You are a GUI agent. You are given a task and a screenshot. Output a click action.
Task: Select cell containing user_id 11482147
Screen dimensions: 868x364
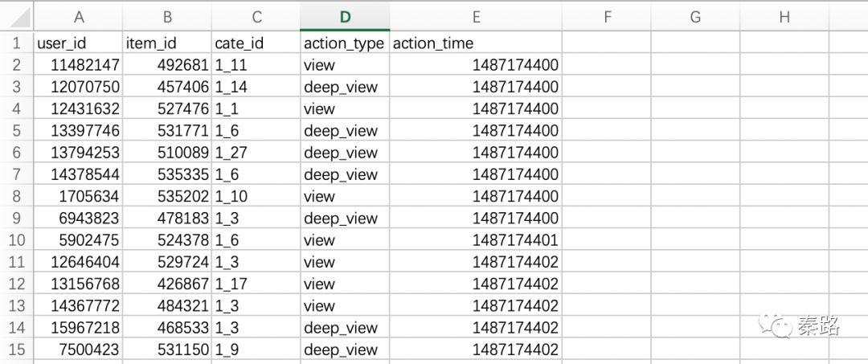pos(78,65)
